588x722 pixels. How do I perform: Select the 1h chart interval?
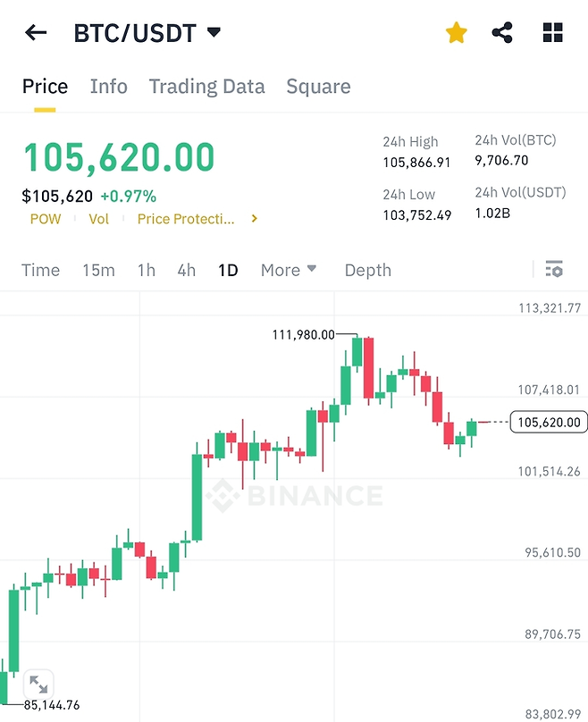point(146,270)
